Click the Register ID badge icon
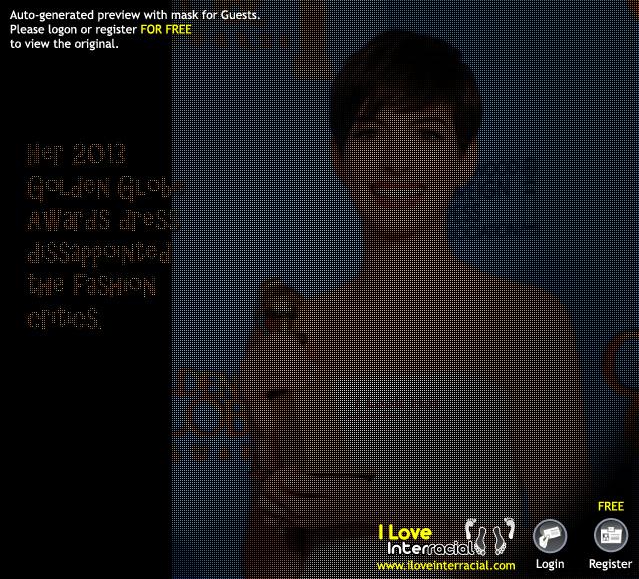 point(610,535)
